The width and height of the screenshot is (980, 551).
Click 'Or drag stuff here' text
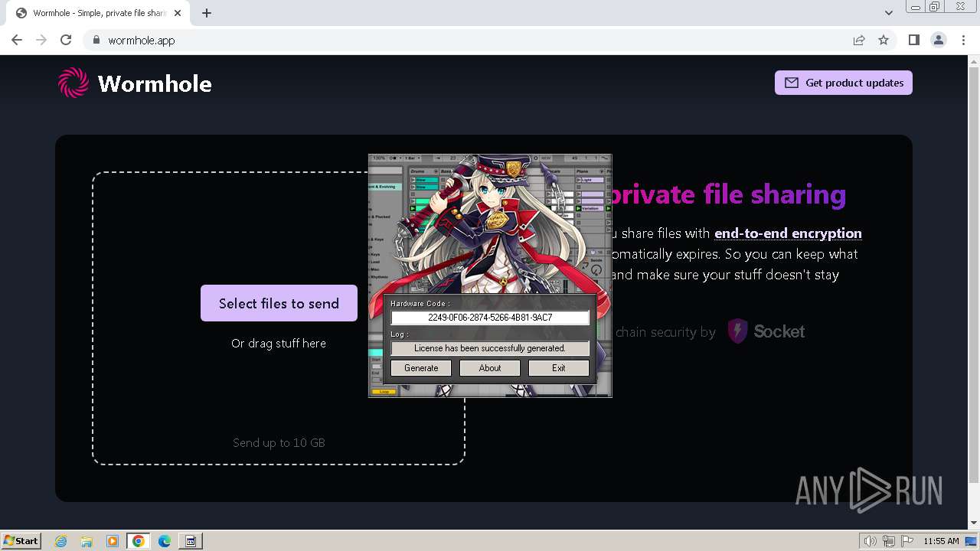pyautogui.click(x=279, y=343)
